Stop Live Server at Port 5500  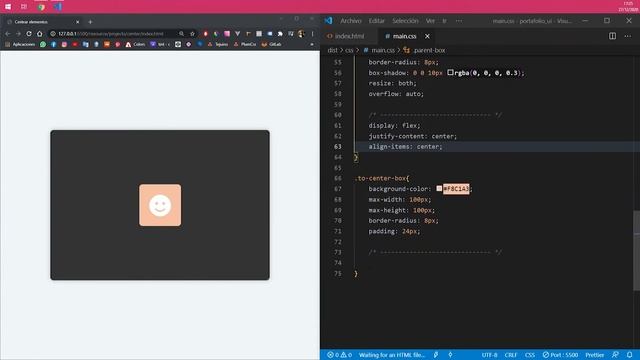coord(560,355)
